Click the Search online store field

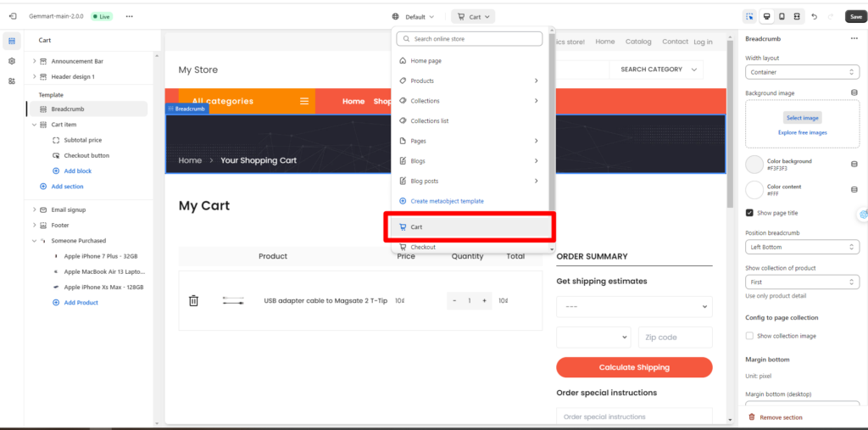[x=470, y=39]
